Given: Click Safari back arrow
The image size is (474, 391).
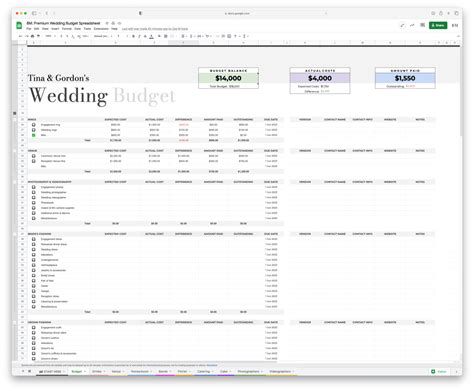Looking at the screenshot, I should (47, 13).
